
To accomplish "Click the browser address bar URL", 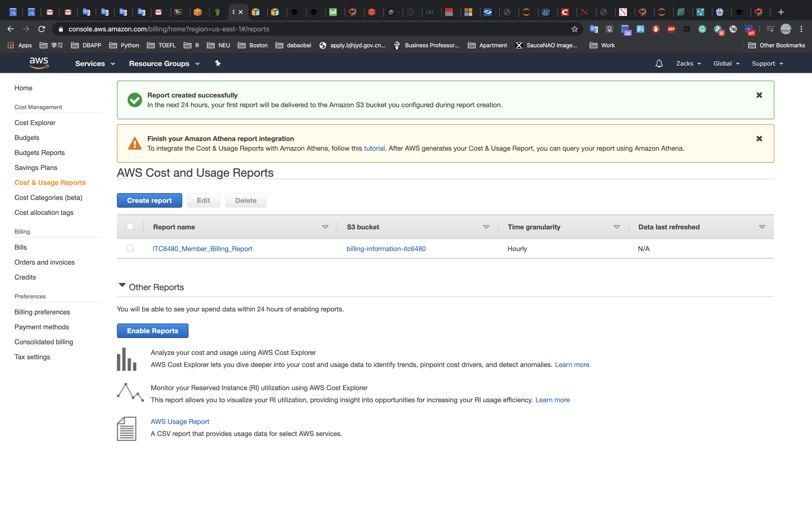I will 169,29.
